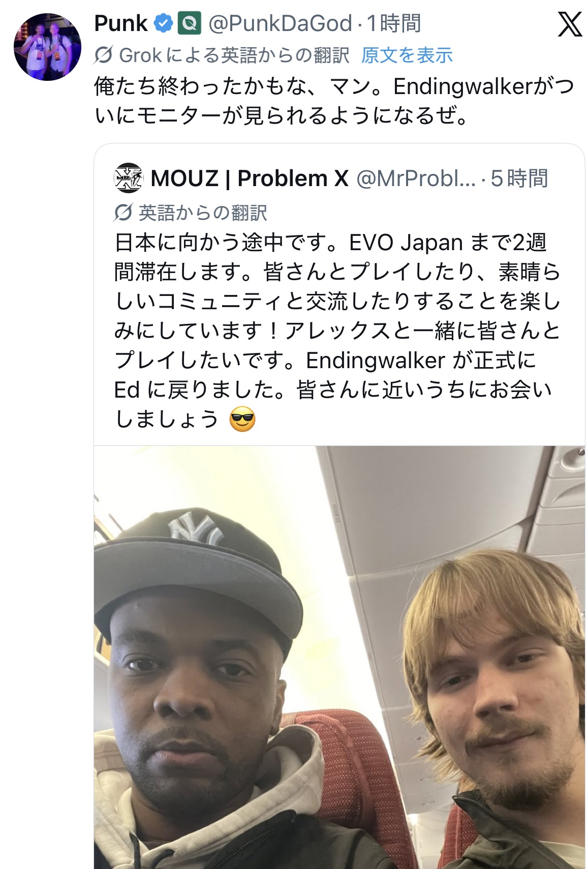Open the 1時間 timestamp of Punk's post
588x869 pixels.
(394, 23)
